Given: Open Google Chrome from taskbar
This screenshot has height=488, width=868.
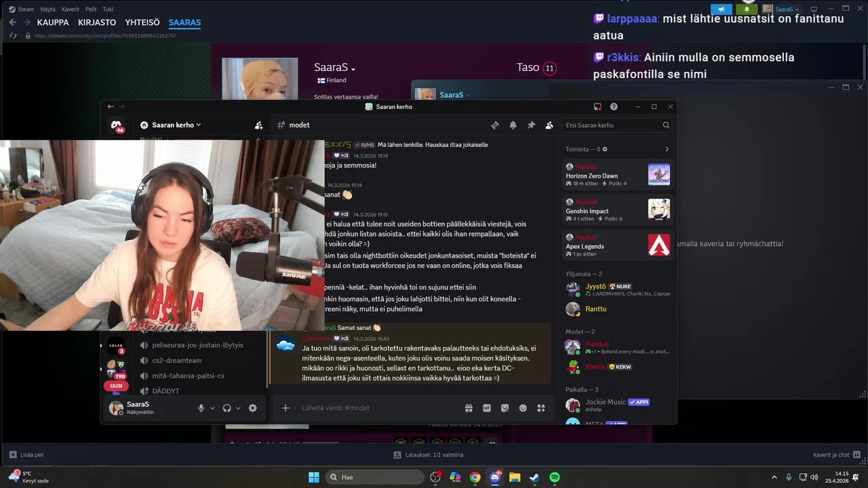Looking at the screenshot, I should [475, 477].
